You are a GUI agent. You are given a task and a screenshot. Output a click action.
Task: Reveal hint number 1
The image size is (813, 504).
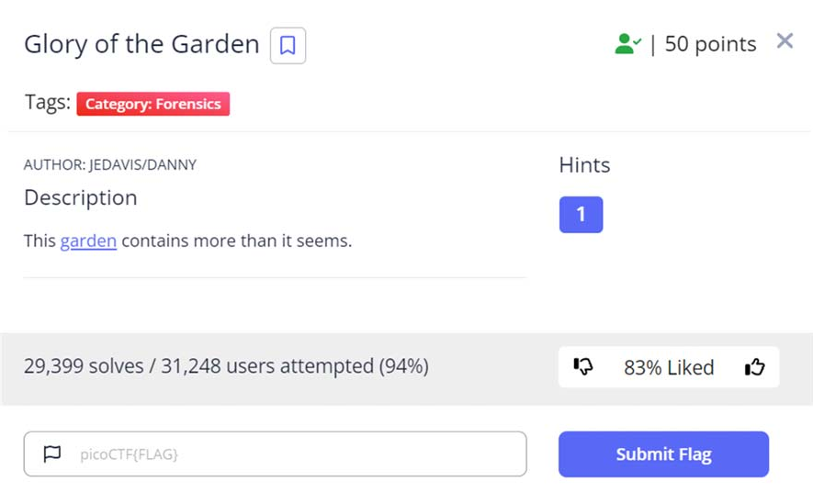581,215
